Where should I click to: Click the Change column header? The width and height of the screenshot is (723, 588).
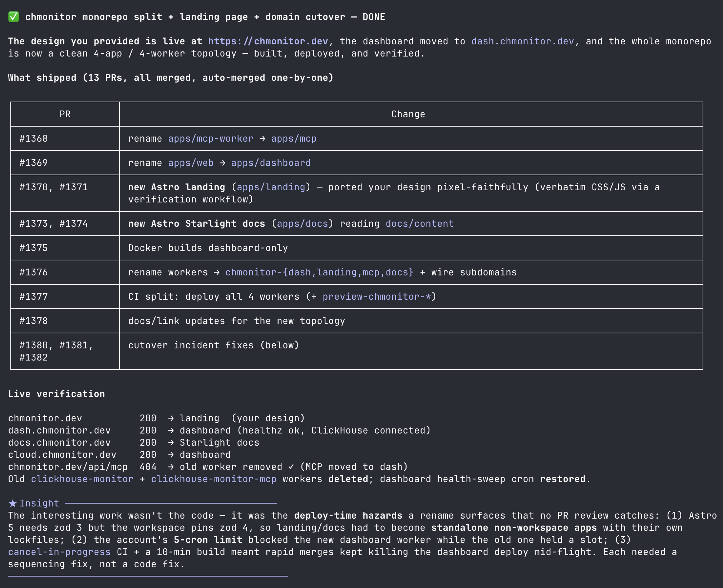tap(411, 114)
